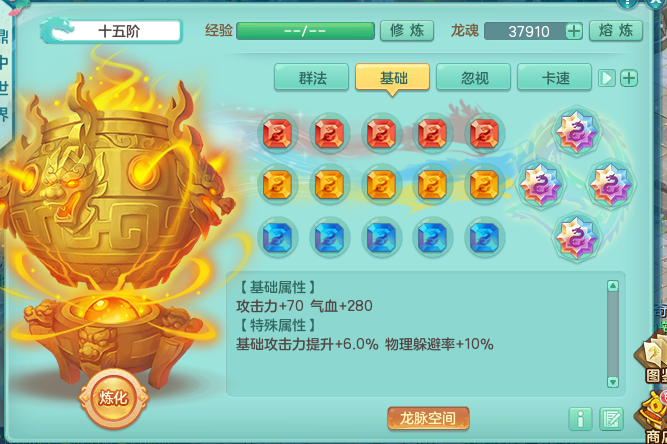Click the attribute list scroll down arrow

(x=613, y=381)
